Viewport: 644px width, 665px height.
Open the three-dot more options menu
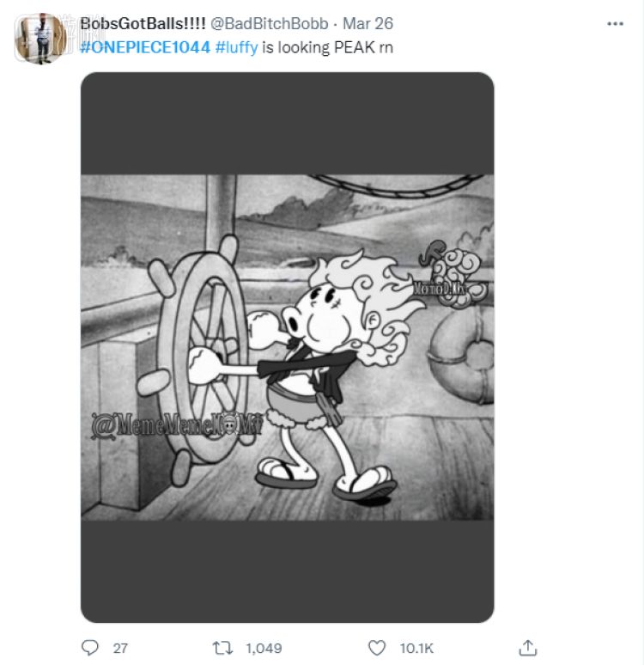point(615,24)
